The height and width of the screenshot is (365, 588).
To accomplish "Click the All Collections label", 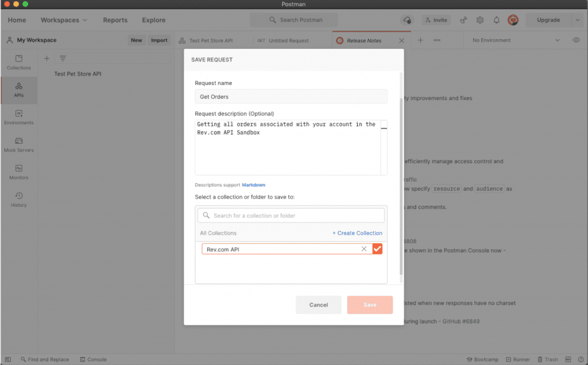I will click(x=218, y=233).
